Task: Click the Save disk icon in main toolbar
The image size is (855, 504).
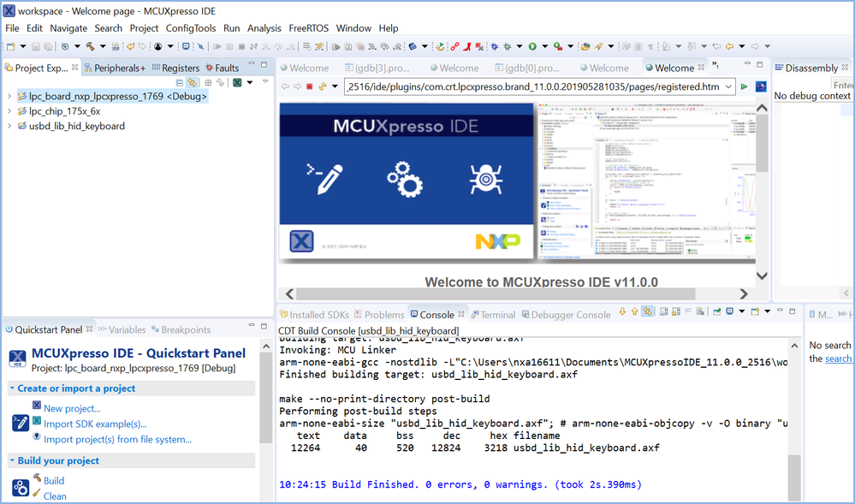Action: 36,46
